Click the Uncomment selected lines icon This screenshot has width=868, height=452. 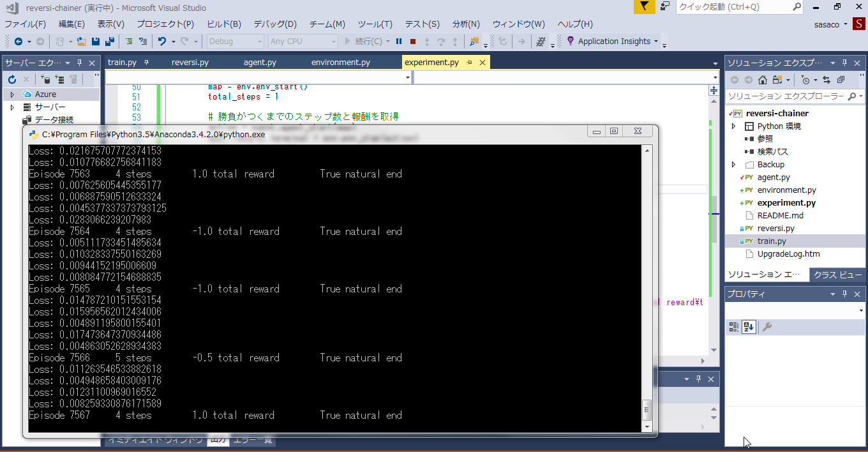point(143,41)
